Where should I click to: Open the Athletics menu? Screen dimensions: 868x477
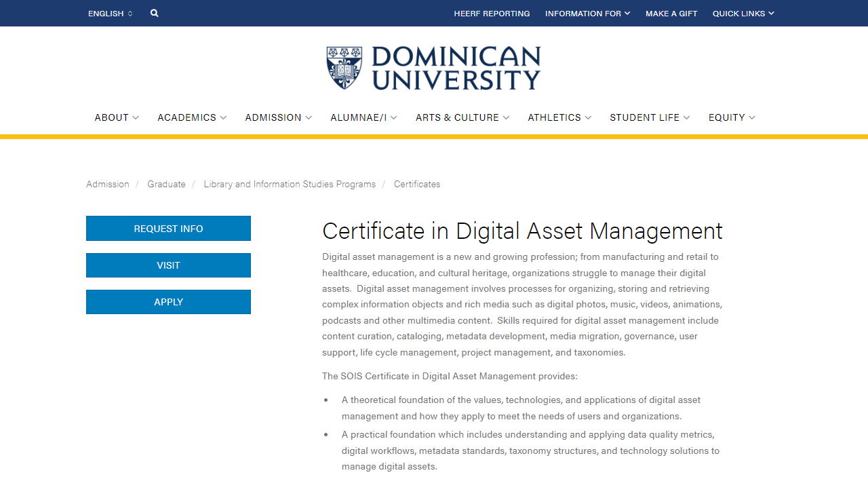(x=559, y=117)
